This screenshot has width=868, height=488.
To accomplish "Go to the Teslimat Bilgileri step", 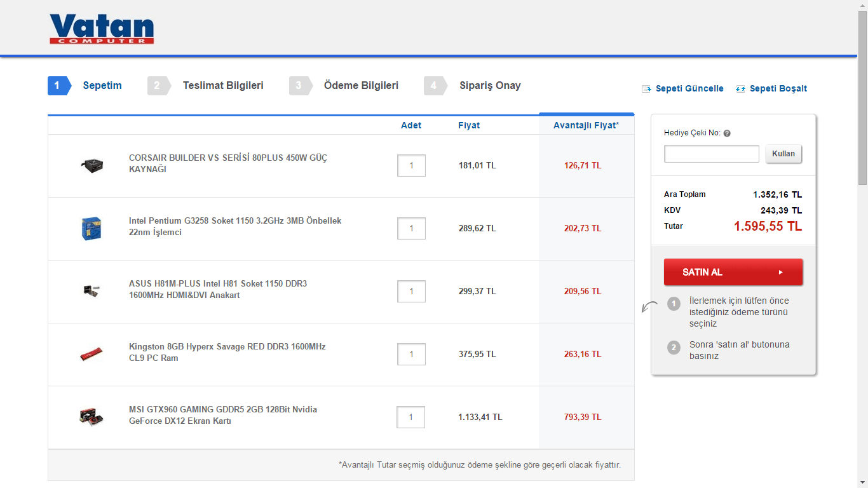I will [x=222, y=86].
